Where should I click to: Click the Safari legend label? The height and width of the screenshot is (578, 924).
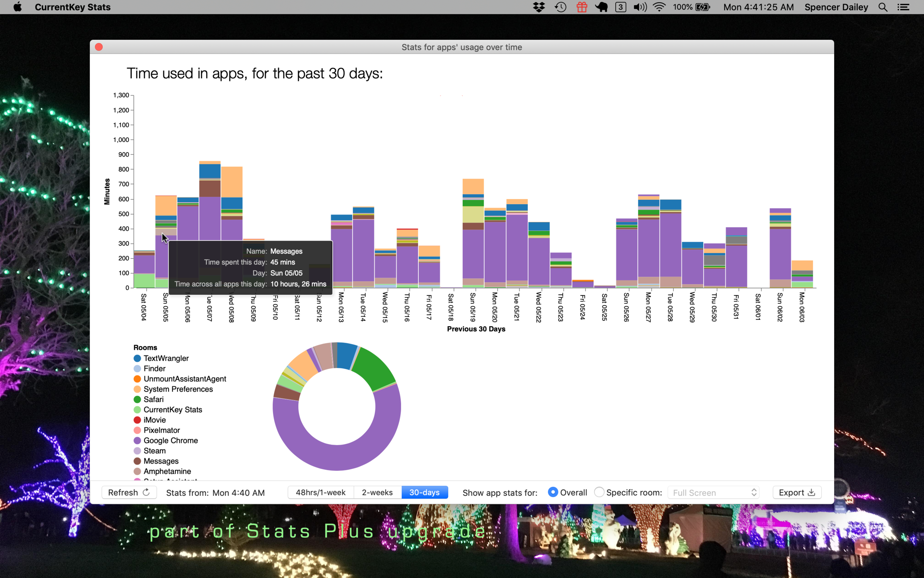tap(153, 399)
